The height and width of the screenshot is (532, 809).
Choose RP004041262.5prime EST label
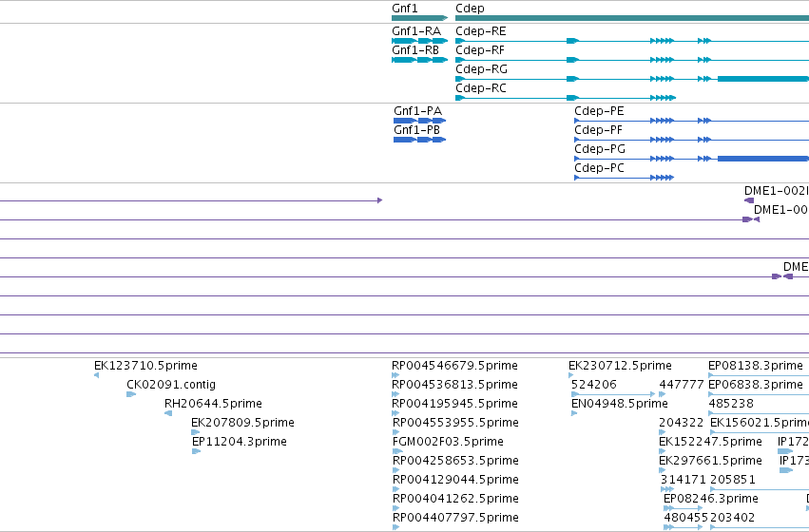tap(455, 499)
